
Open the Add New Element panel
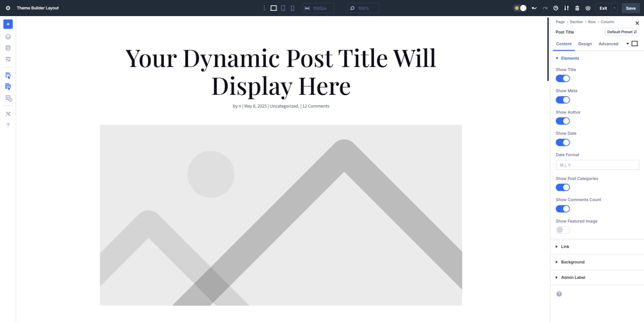pyautogui.click(x=8, y=24)
